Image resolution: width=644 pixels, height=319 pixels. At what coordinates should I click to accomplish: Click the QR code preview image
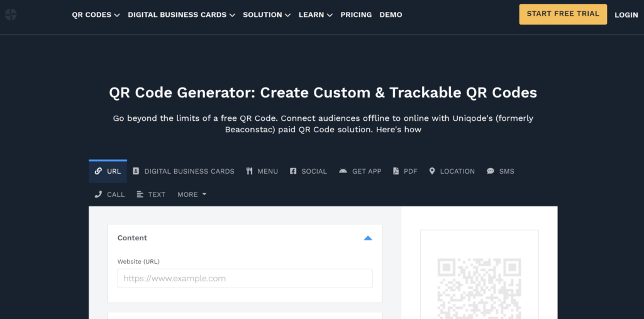(479, 288)
